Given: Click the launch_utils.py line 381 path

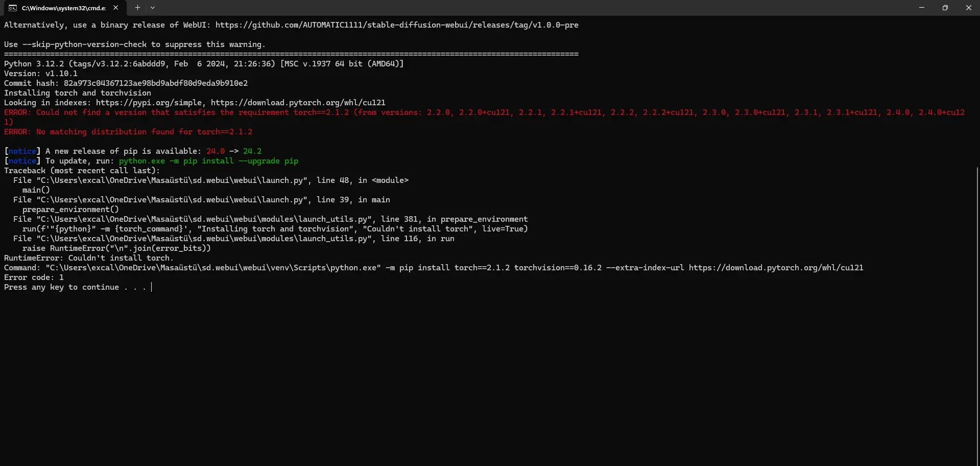Looking at the screenshot, I should 204,219.
